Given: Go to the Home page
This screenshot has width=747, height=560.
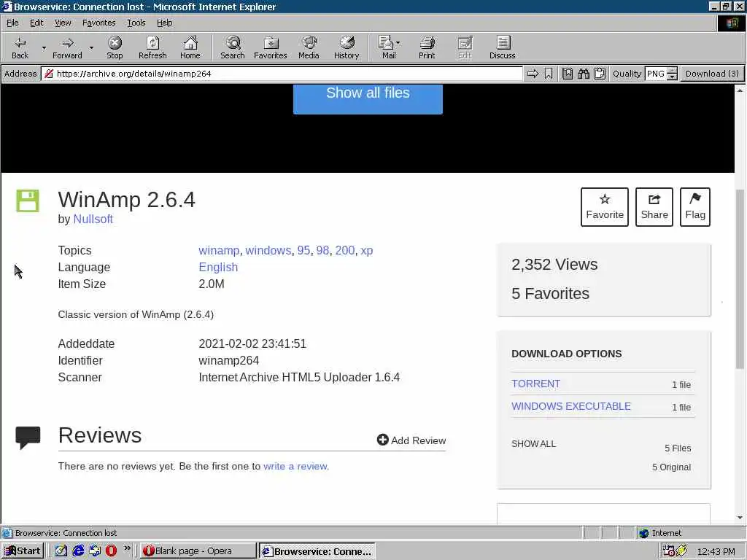Looking at the screenshot, I should click(x=190, y=47).
